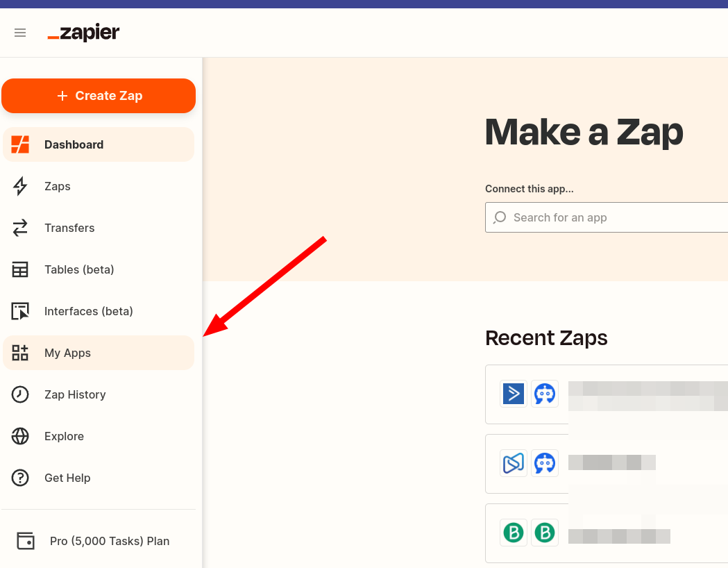This screenshot has width=728, height=568.
Task: Open the hamburger menu icon
Action: tap(20, 33)
